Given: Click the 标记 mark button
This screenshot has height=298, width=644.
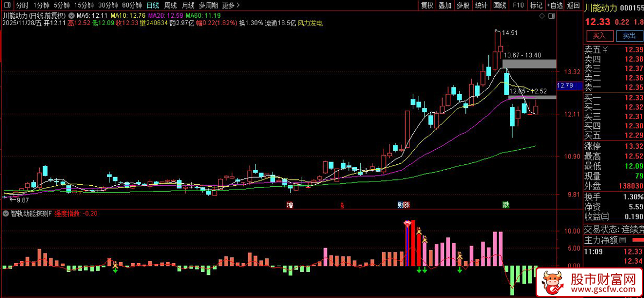Looking at the screenshot, I should point(536,5).
